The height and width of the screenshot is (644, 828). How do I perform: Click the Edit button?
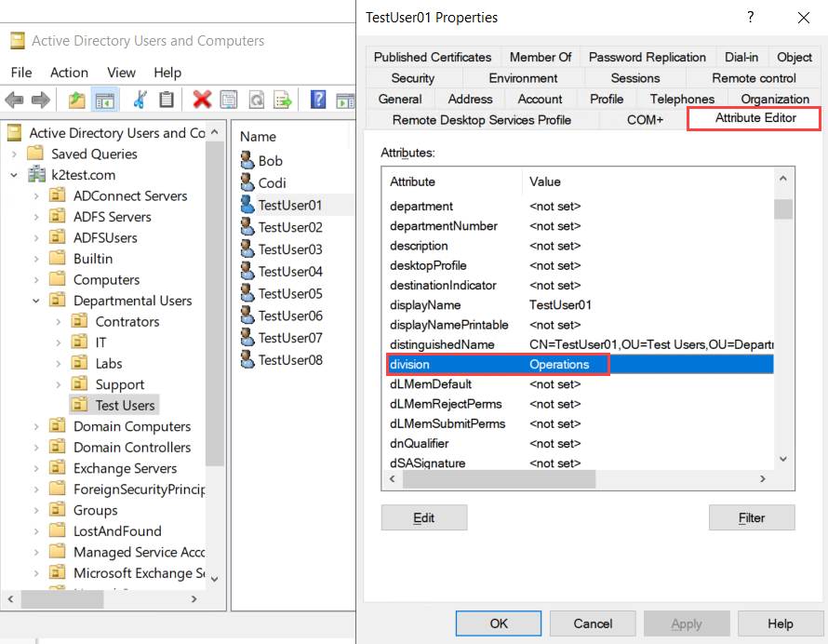424,517
